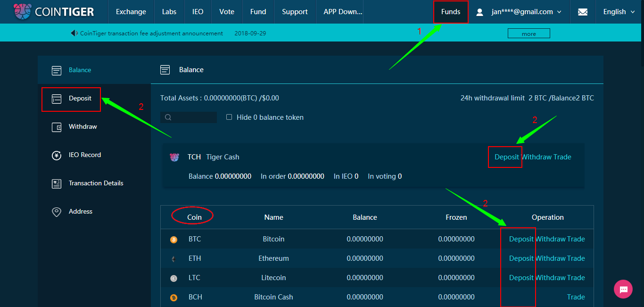Focus the token search input field

pos(189,117)
